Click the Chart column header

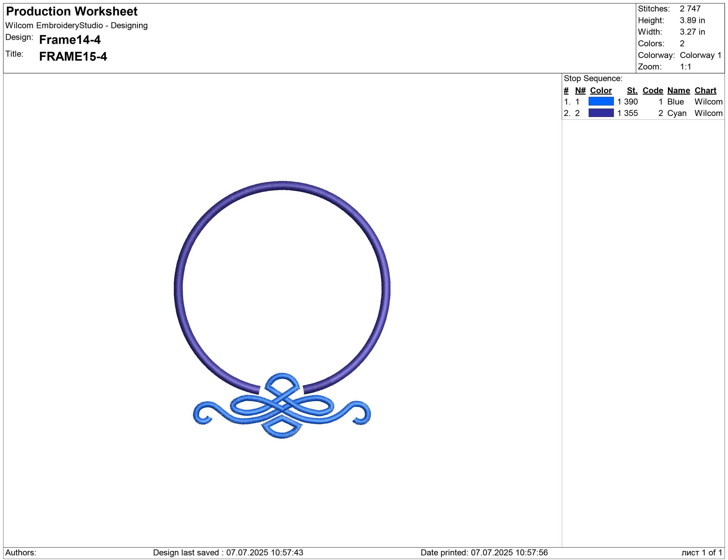705,91
